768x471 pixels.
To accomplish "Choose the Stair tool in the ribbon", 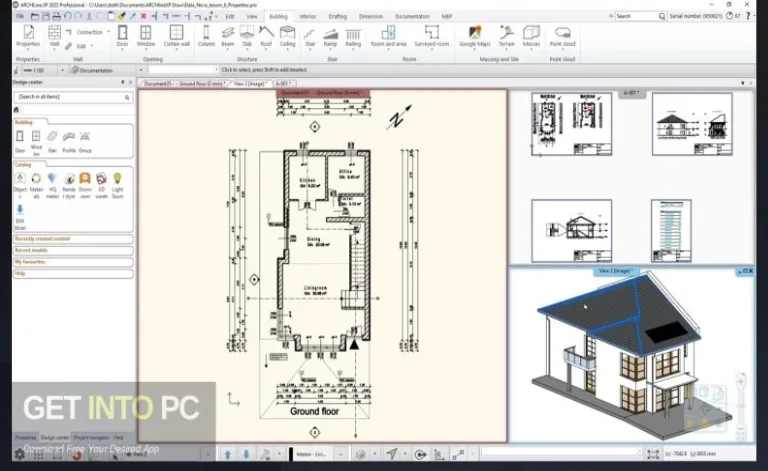I will pos(308,36).
